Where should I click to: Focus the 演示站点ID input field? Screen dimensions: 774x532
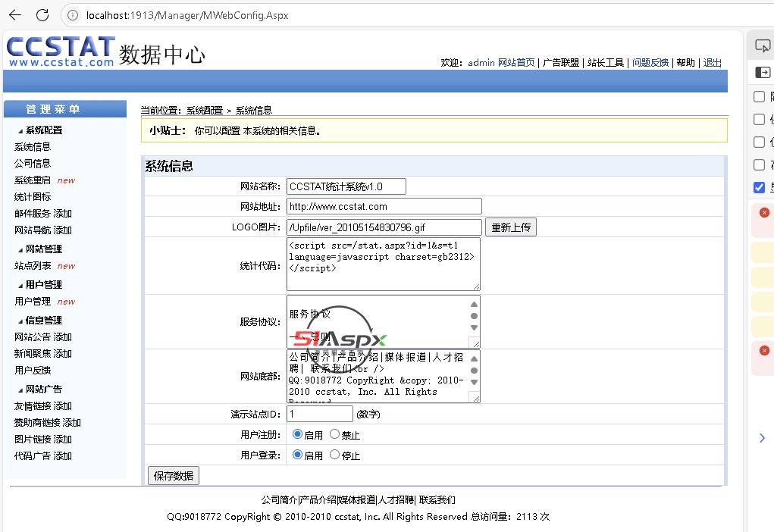pos(320,414)
